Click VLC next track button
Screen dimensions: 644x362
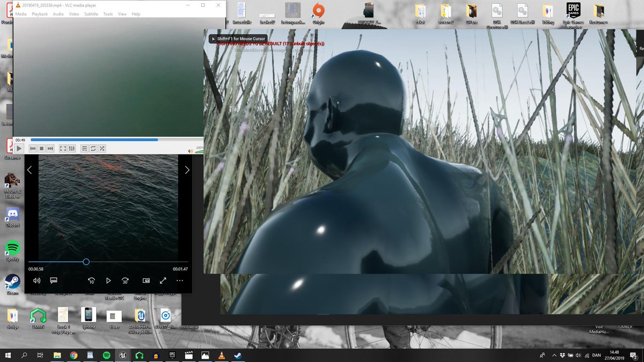(50, 148)
